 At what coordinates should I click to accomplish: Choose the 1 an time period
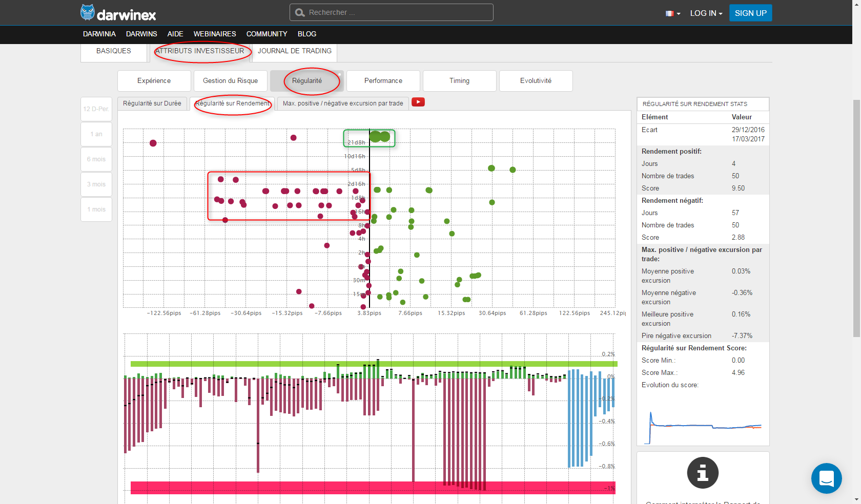pos(96,134)
